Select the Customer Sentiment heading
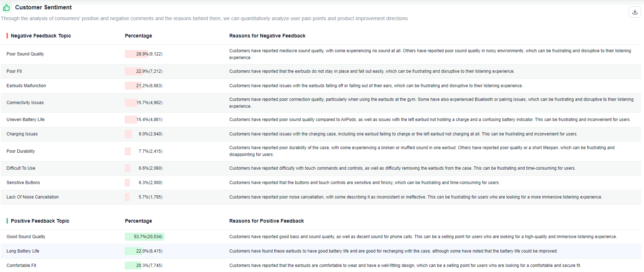This screenshot has height=272, width=644. (x=43, y=7)
